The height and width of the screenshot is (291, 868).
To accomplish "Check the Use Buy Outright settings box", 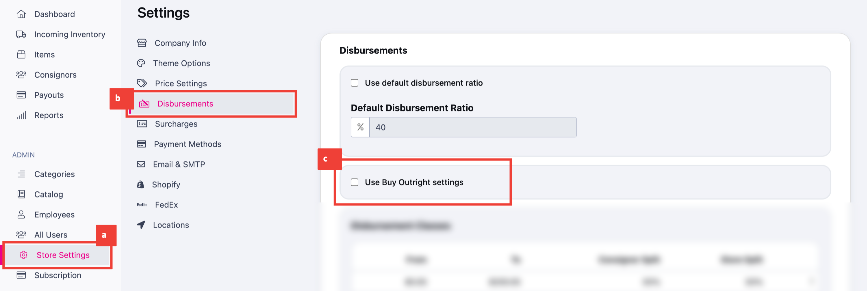I will pyautogui.click(x=355, y=182).
